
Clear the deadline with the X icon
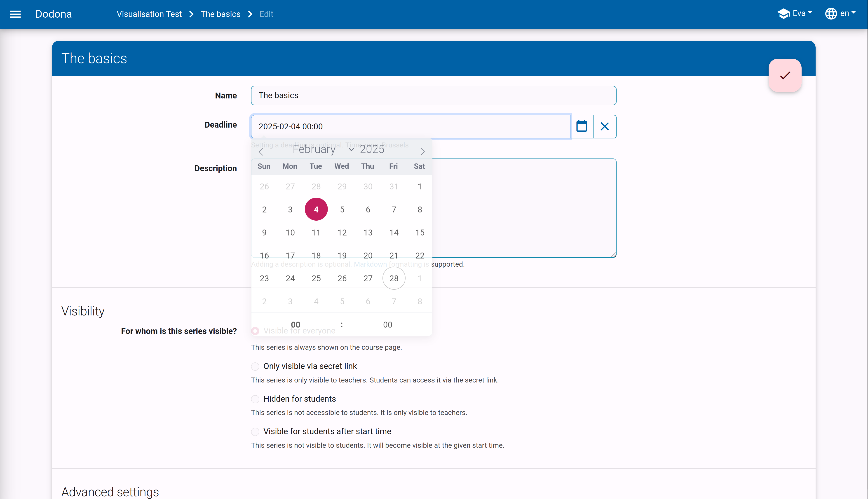click(605, 126)
